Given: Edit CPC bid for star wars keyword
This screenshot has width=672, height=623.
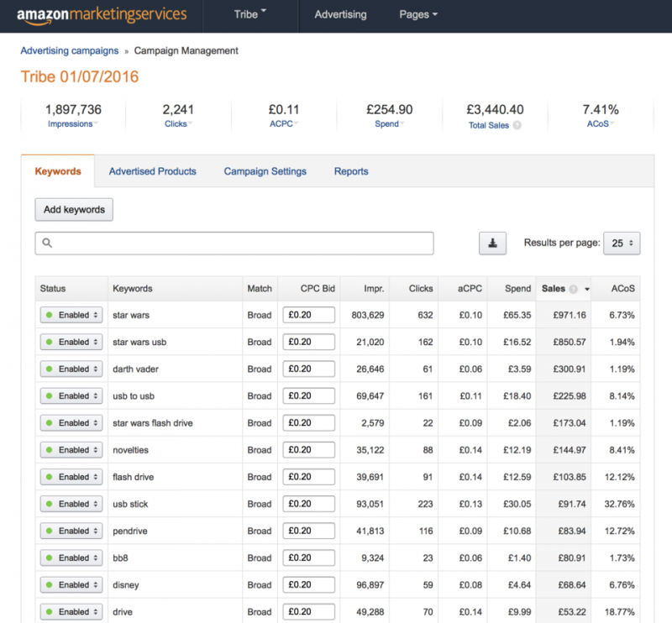Looking at the screenshot, I should [308, 315].
